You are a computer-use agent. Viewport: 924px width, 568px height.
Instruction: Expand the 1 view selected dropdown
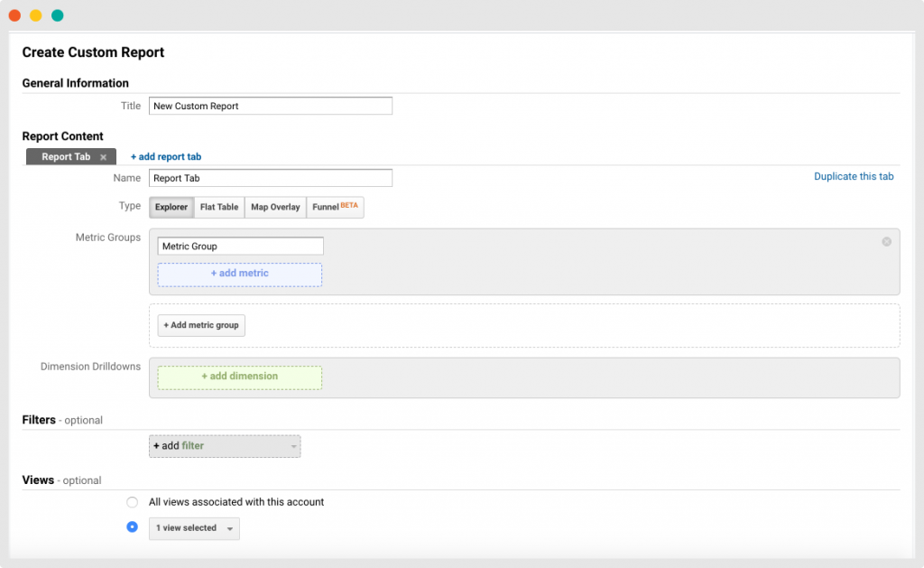(194, 528)
